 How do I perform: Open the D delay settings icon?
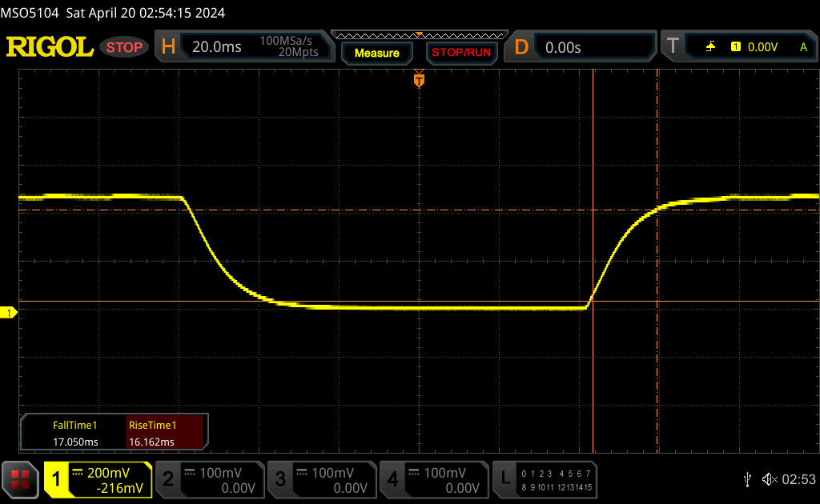(521, 47)
